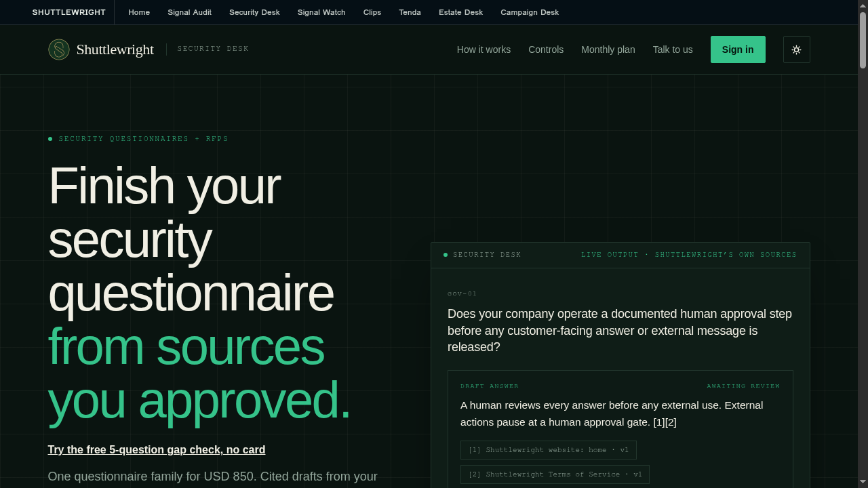This screenshot has width=868, height=488.
Task: Open Home in the top bar
Action: [x=139, y=12]
